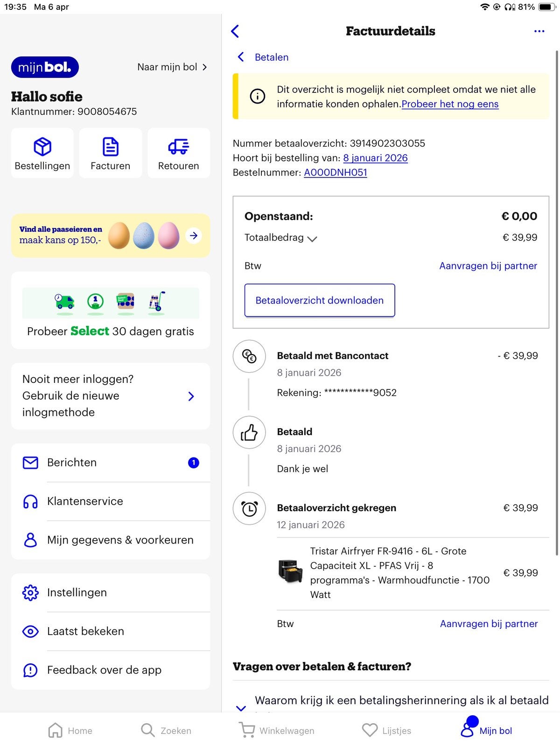
Task: Tap the gear icon next to Instellingen
Action: tap(30, 593)
